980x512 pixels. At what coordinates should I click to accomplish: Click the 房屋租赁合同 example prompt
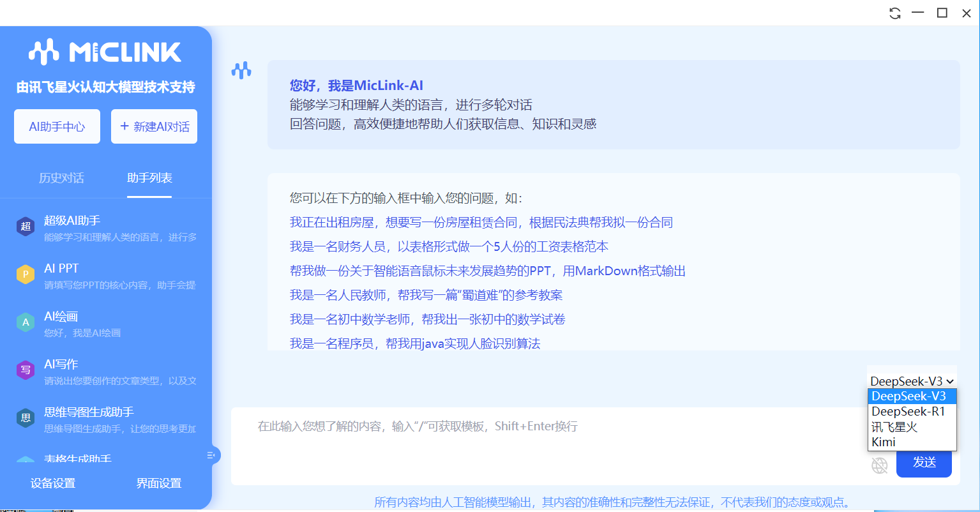point(481,222)
